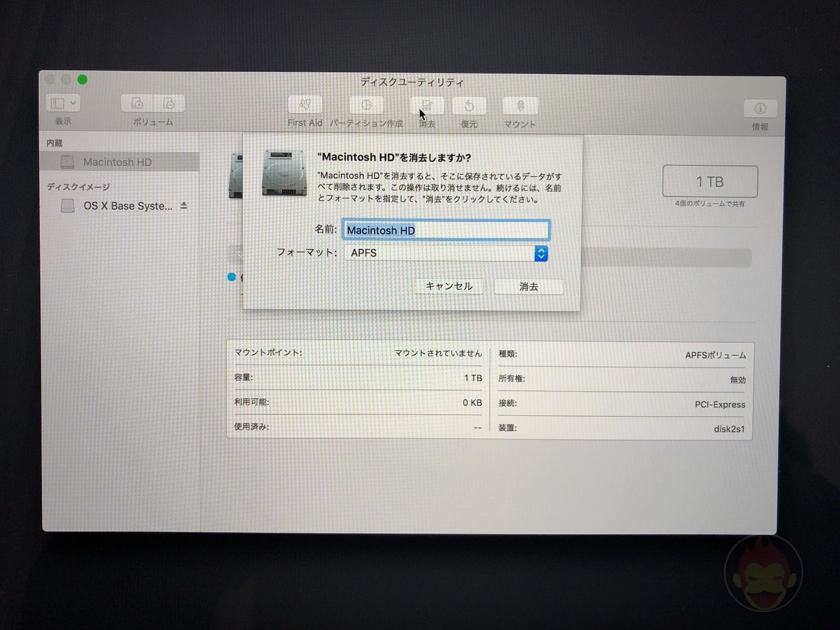This screenshot has width=840, height=630.
Task: Click the Mount (マウント) toolbar icon
Action: (x=520, y=106)
